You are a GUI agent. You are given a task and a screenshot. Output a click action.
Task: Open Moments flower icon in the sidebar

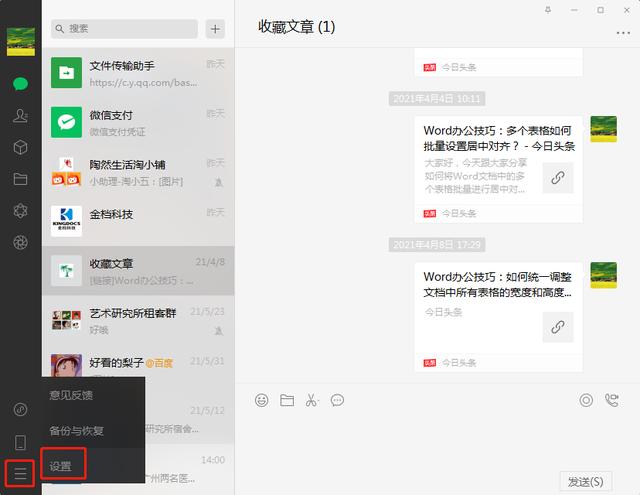pos(20,211)
